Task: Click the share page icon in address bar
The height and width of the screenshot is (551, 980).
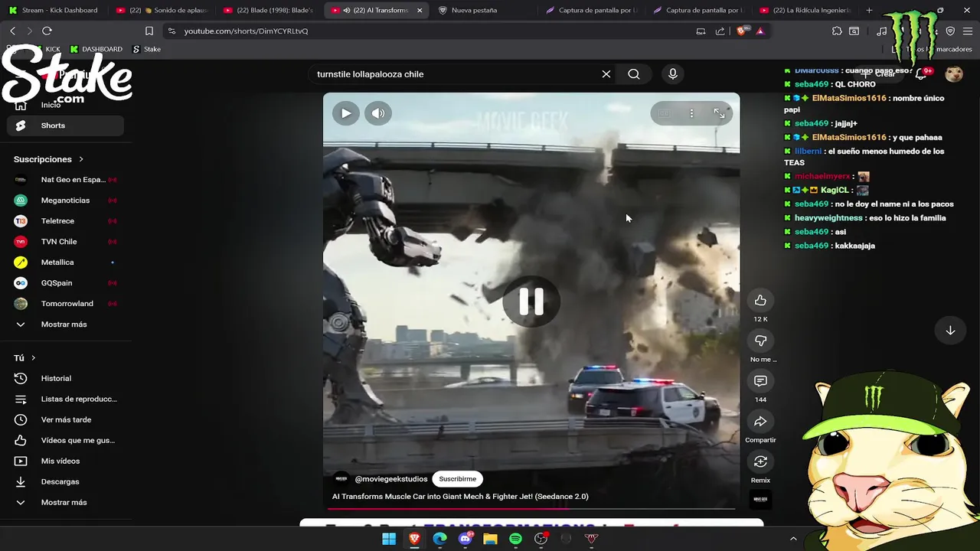Action: point(720,31)
